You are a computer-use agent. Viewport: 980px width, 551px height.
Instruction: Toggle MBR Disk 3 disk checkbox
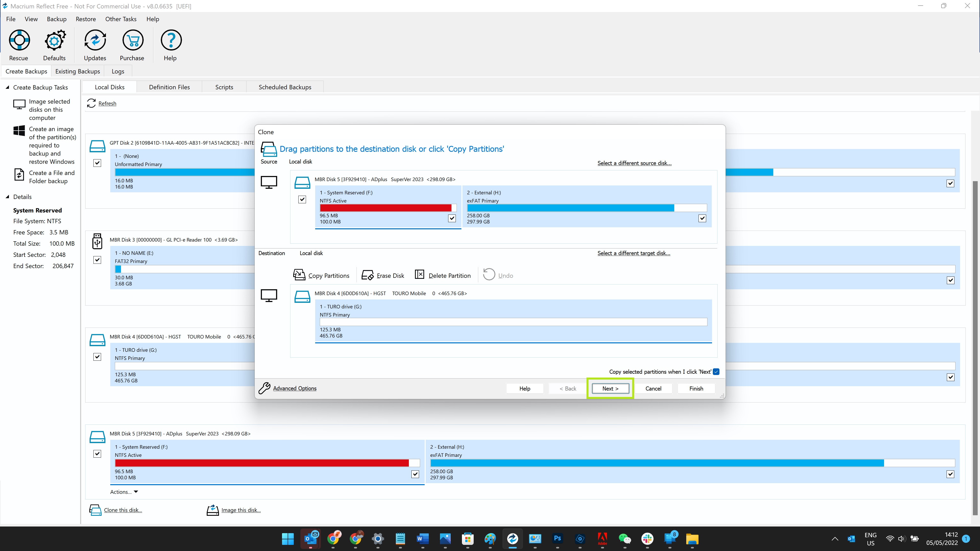pos(97,260)
